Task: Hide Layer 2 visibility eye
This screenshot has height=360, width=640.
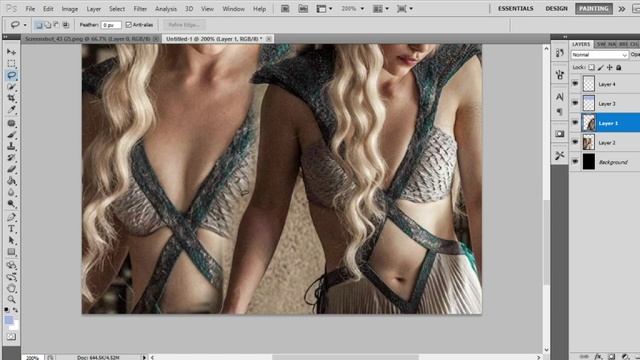Action: [575, 142]
